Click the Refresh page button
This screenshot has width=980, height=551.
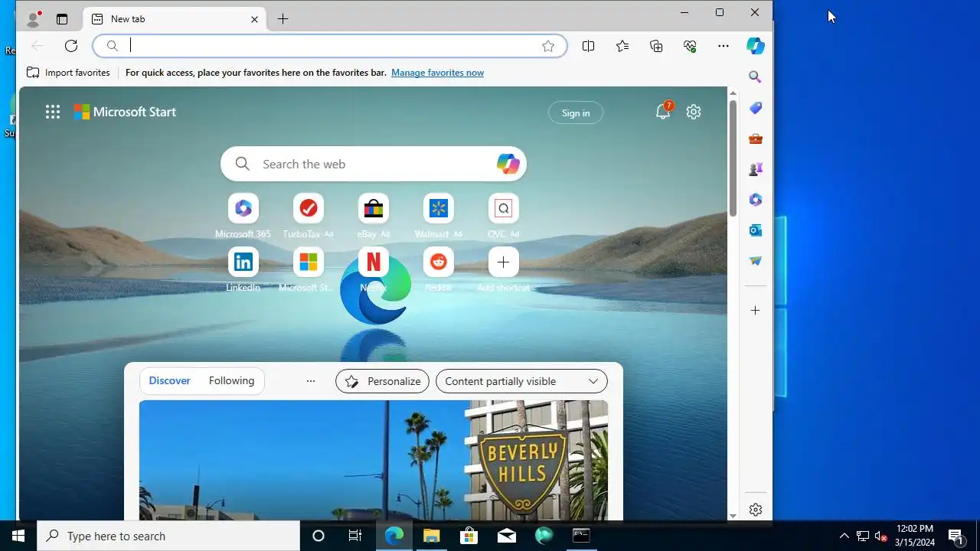click(71, 46)
